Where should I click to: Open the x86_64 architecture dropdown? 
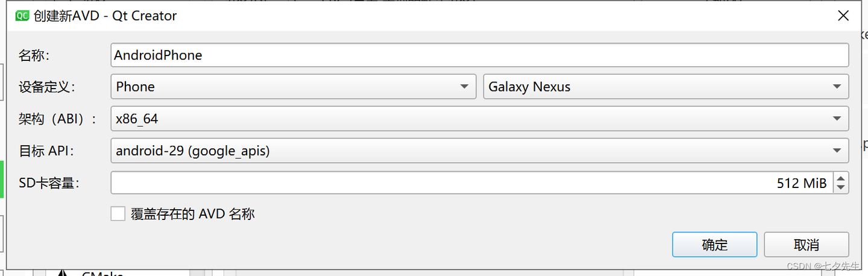click(x=479, y=119)
